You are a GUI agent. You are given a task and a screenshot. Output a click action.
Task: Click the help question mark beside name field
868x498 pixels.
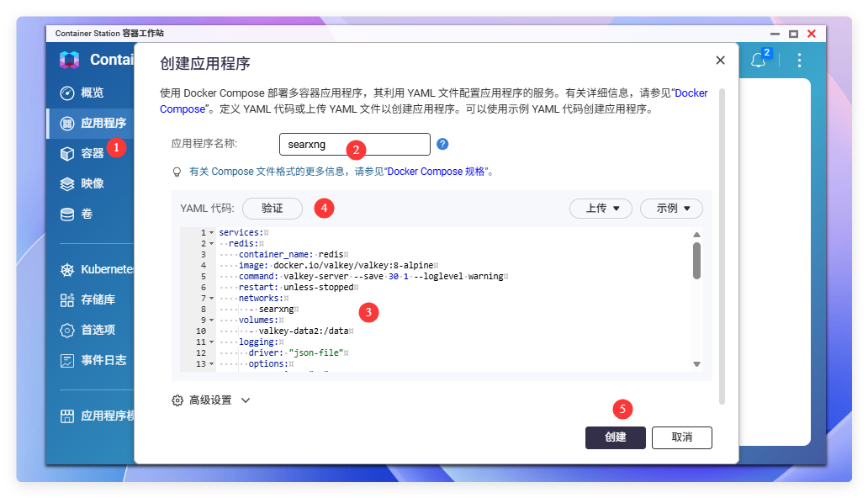coord(442,144)
